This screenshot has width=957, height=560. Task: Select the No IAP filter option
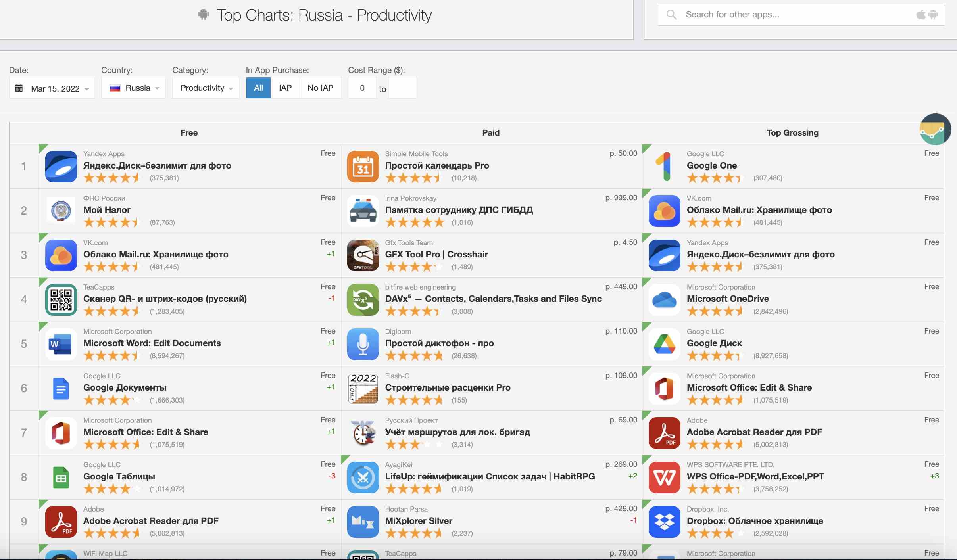click(x=320, y=88)
